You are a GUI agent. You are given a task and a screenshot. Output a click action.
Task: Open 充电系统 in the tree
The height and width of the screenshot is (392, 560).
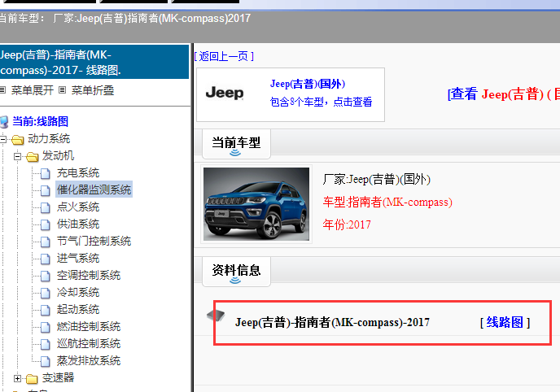coord(78,172)
